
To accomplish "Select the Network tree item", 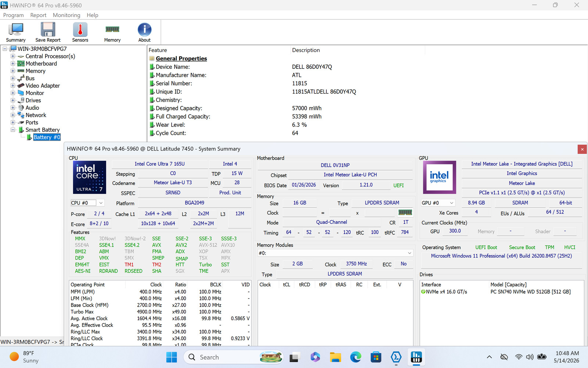I will tap(36, 115).
